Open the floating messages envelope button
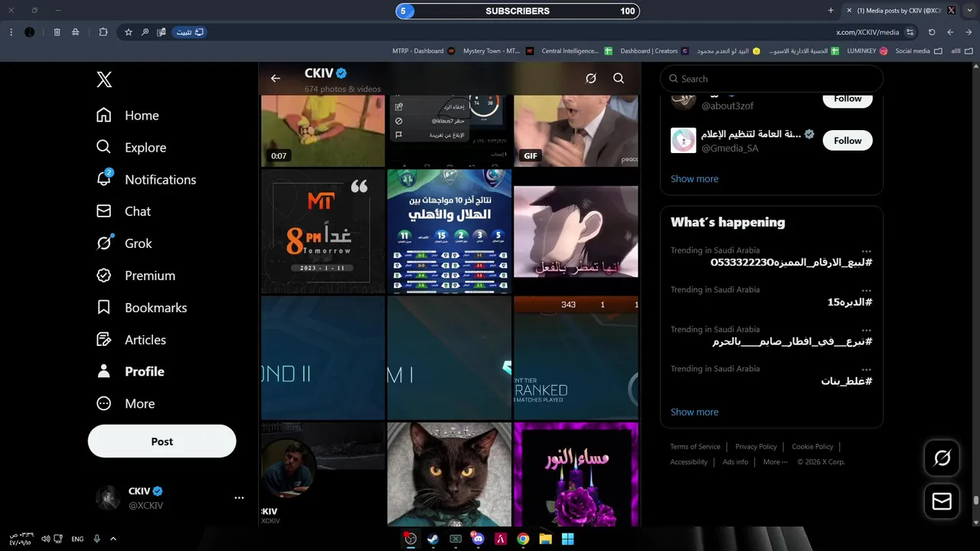The image size is (980, 551). click(x=942, y=501)
